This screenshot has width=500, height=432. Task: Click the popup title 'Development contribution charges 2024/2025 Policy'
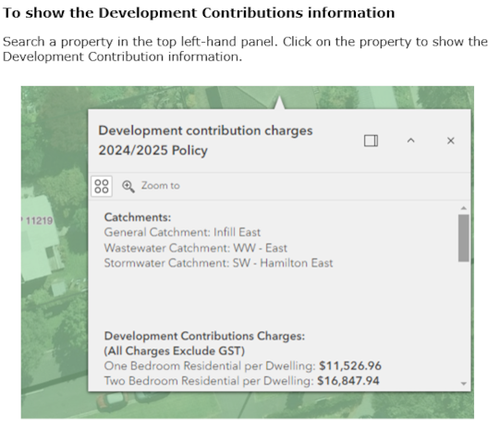pyautogui.click(x=205, y=140)
